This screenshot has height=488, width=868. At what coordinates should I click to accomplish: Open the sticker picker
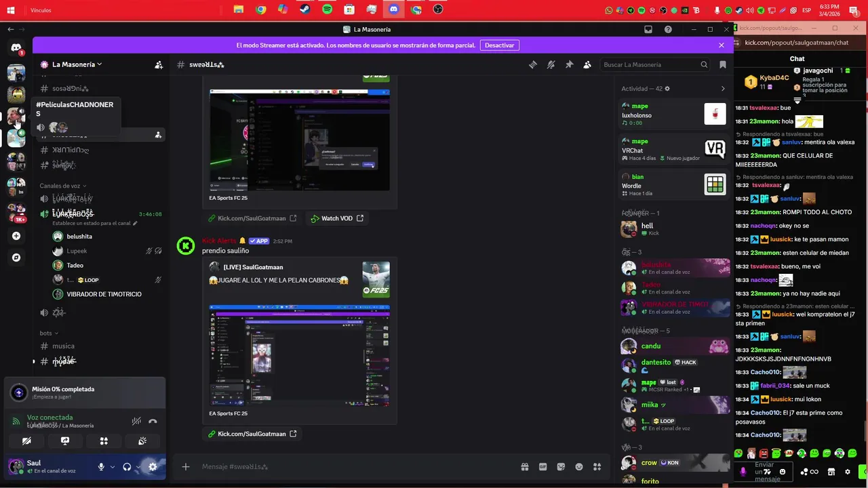click(561, 467)
